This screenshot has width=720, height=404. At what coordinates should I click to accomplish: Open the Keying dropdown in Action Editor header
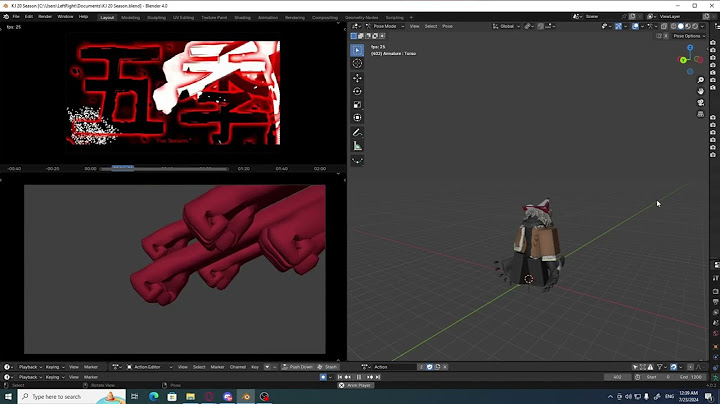(x=55, y=367)
